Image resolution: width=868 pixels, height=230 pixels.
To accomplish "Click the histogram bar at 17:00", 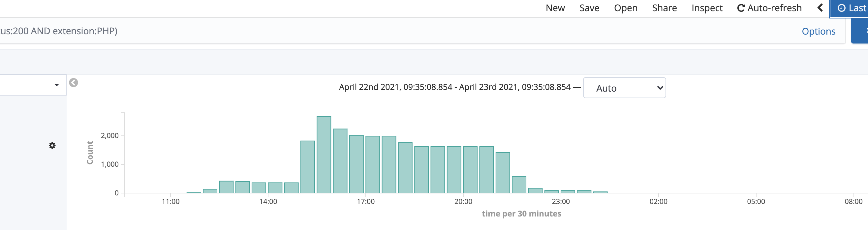I will point(372,164).
